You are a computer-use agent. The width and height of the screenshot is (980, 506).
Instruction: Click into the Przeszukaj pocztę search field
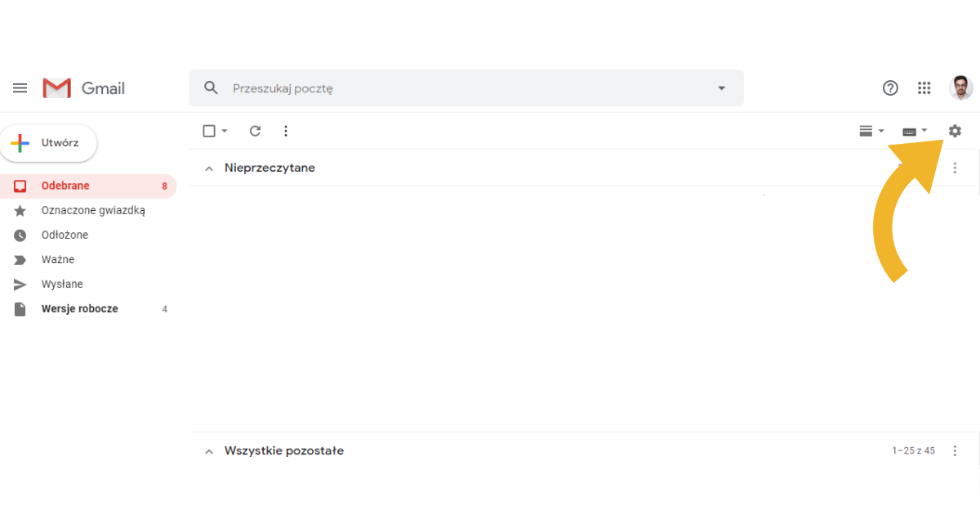(465, 88)
